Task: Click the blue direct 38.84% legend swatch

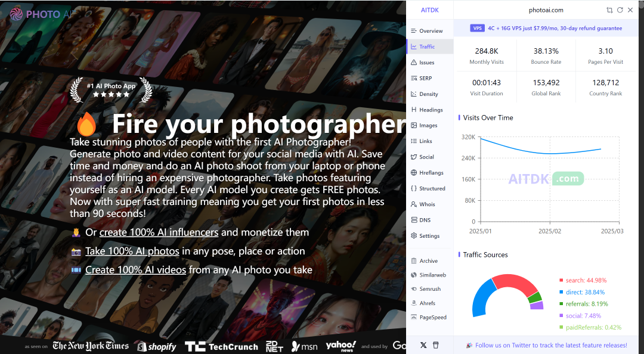Action: (x=561, y=292)
